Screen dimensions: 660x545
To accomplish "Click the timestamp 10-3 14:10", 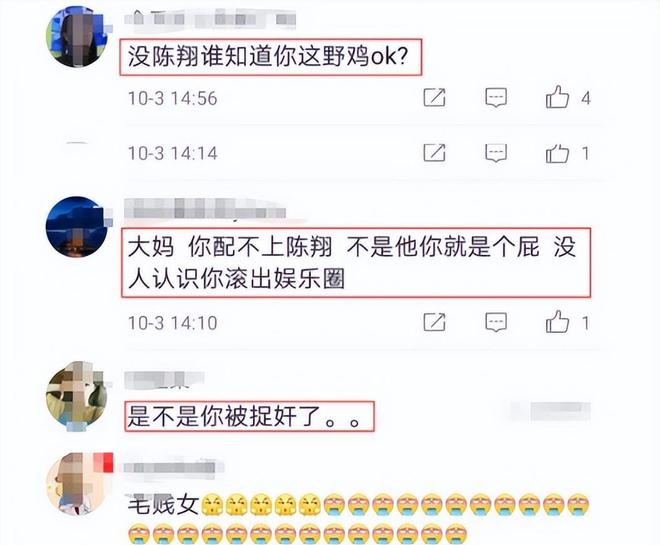I will tap(173, 323).
